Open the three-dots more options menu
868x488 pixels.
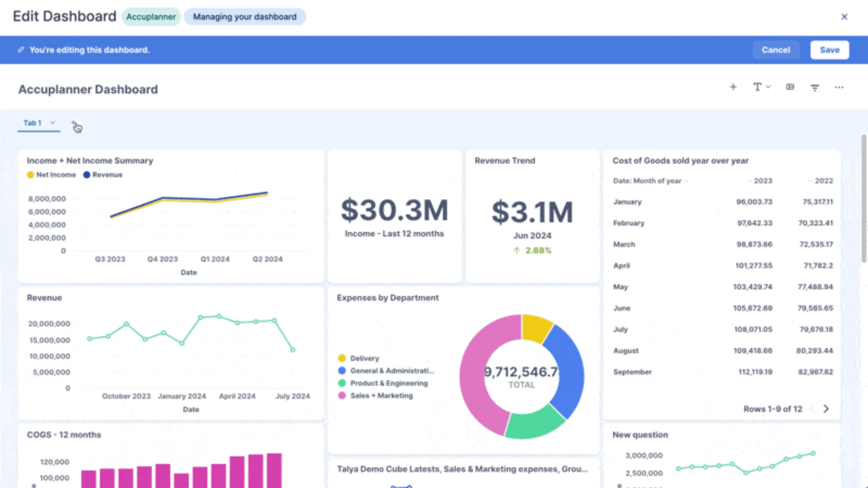point(839,87)
